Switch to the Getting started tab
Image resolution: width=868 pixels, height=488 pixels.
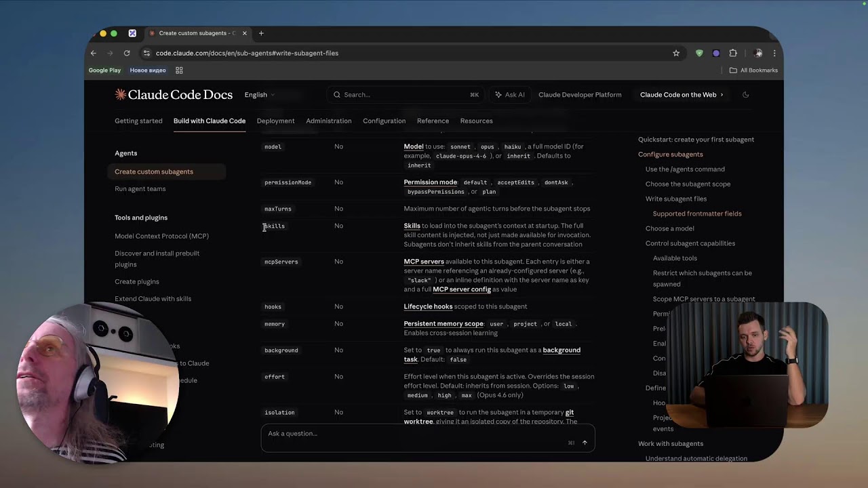(x=138, y=121)
